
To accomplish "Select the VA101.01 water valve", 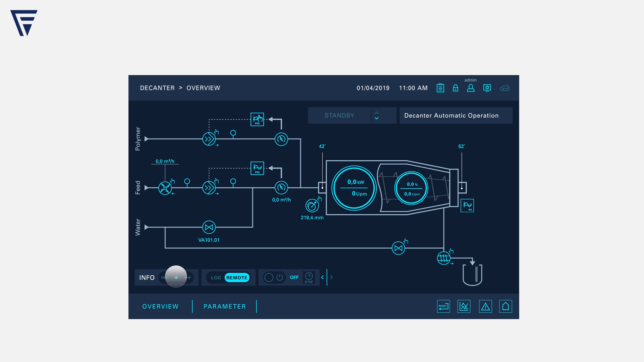I will tap(209, 227).
